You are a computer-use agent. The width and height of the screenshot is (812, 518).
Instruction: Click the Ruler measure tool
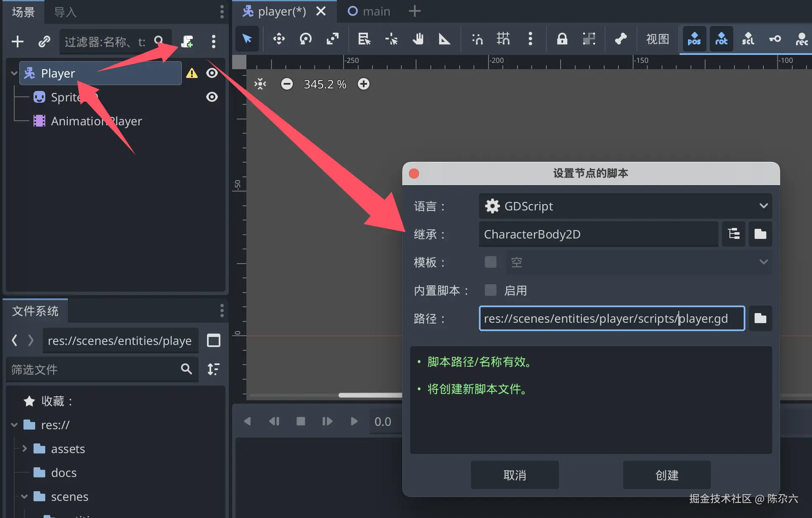pyautogui.click(x=444, y=39)
